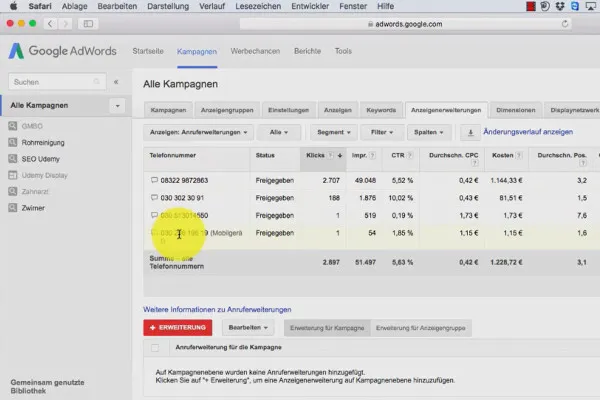Select Erweiterung für Kampagne button
The width and height of the screenshot is (600, 400).
coord(327,328)
